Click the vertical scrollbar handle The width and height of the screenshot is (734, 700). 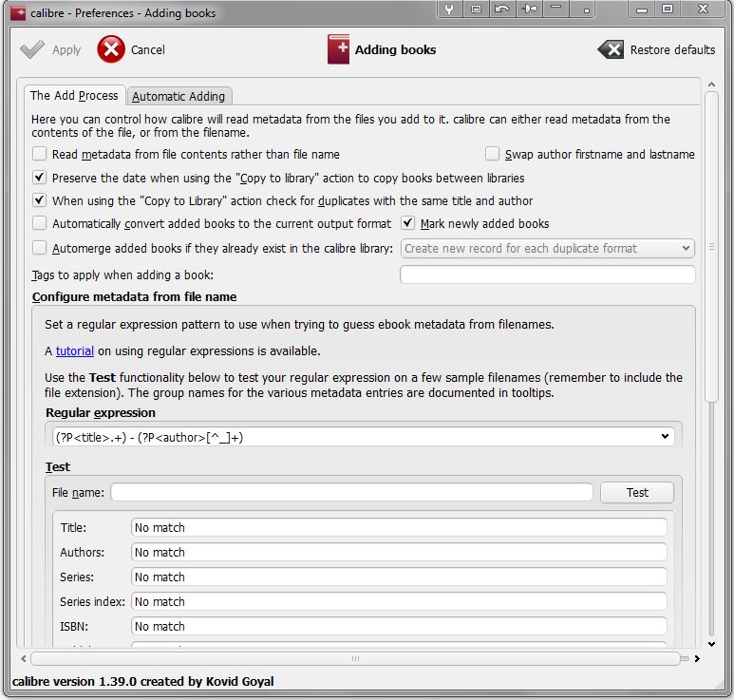(711, 247)
